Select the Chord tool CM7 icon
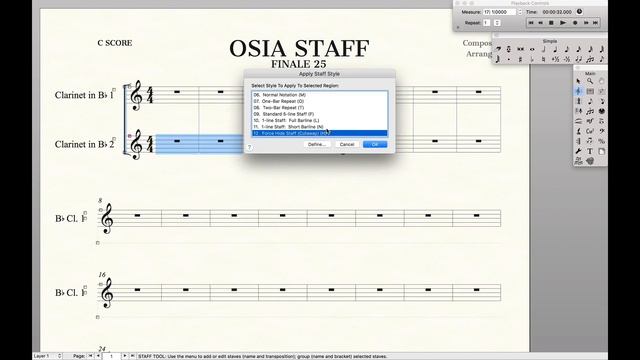Image resolution: width=640 pixels, height=360 pixels. [590, 131]
